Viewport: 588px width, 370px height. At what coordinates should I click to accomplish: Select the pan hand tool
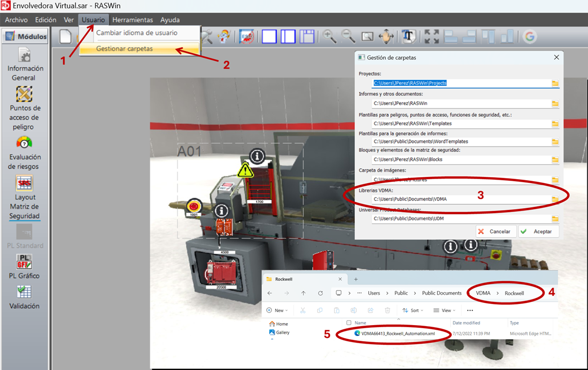pos(386,37)
